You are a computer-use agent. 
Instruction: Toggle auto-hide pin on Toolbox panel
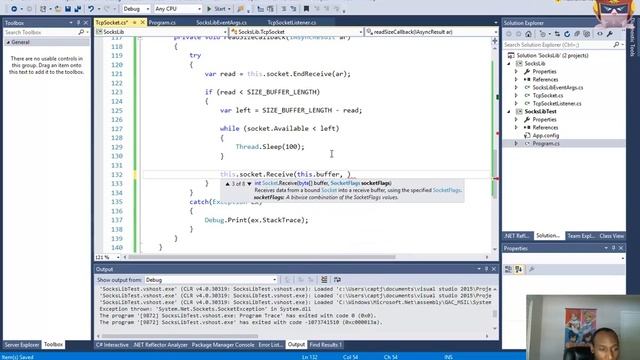78,23
